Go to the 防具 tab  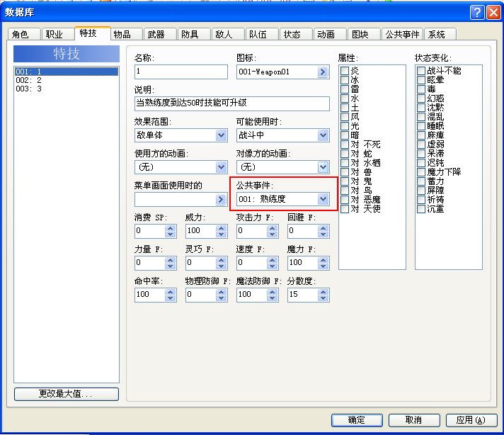click(x=194, y=34)
